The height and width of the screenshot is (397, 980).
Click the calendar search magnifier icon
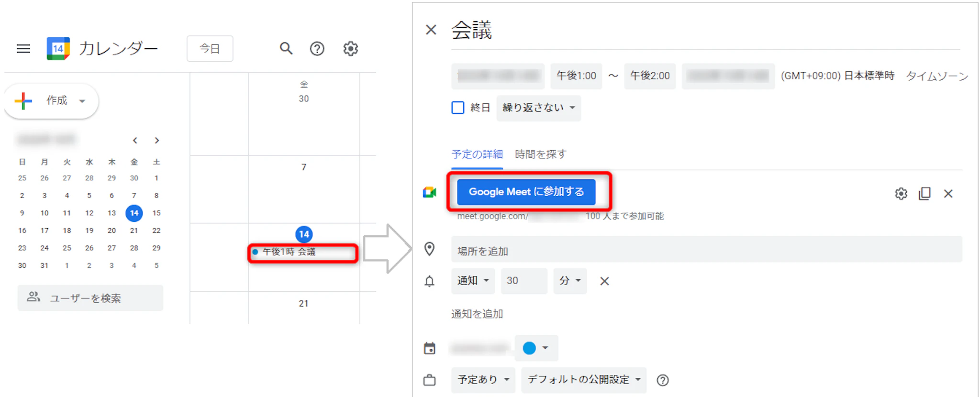(286, 49)
